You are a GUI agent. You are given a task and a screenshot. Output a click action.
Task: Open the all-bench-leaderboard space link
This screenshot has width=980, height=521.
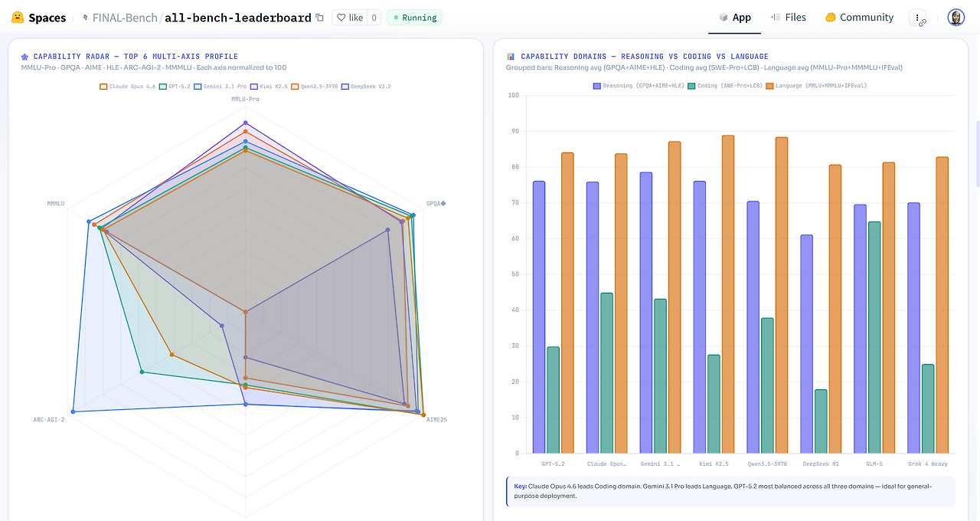pos(238,18)
